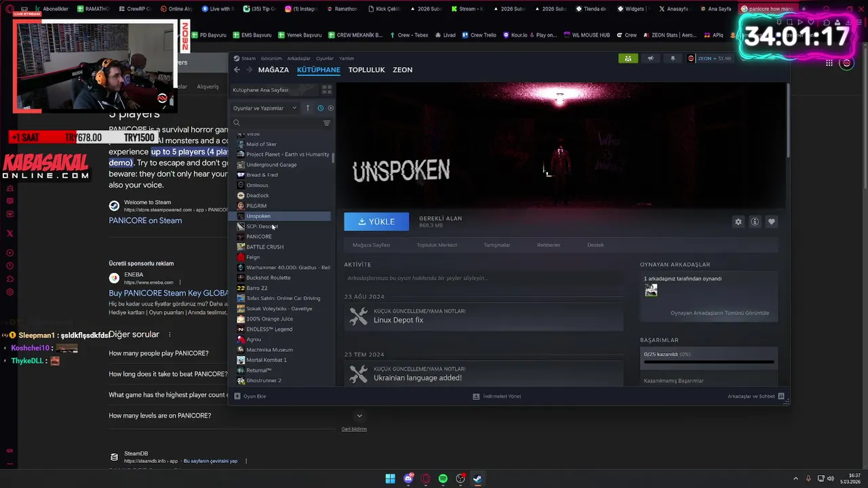Open the Görünüm menu
This screenshot has width=868, height=488.
(271, 58)
